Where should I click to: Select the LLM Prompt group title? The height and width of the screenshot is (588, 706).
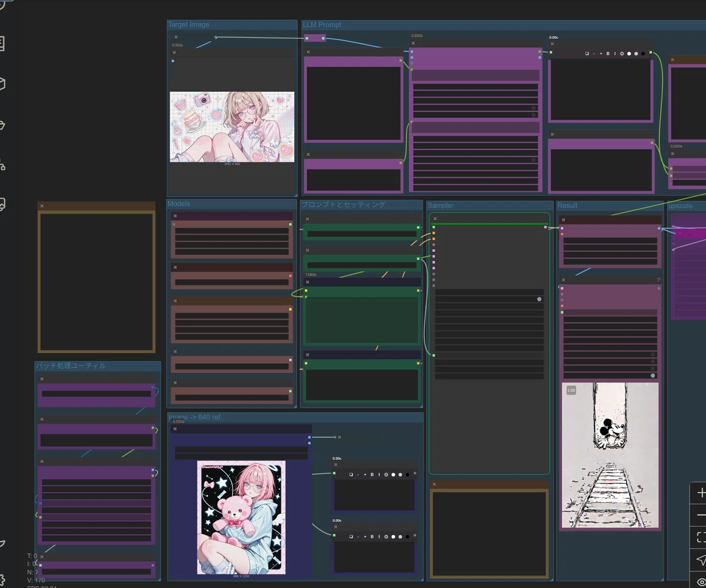pyautogui.click(x=322, y=25)
